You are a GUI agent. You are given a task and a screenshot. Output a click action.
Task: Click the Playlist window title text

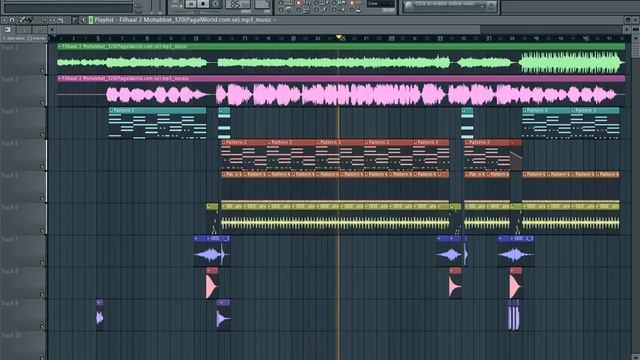183,20
